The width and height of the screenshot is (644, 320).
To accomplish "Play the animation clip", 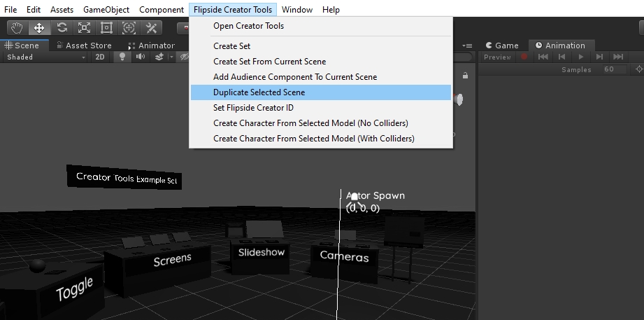I will tap(581, 57).
